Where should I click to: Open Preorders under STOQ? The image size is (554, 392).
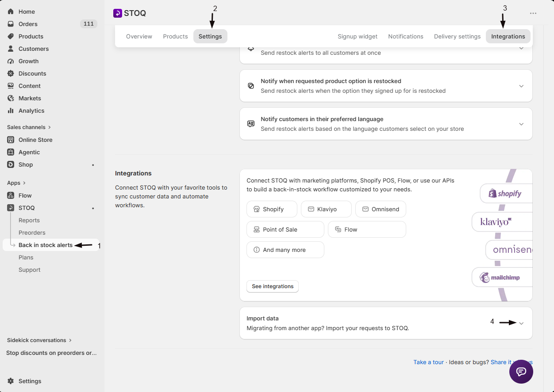(x=32, y=232)
